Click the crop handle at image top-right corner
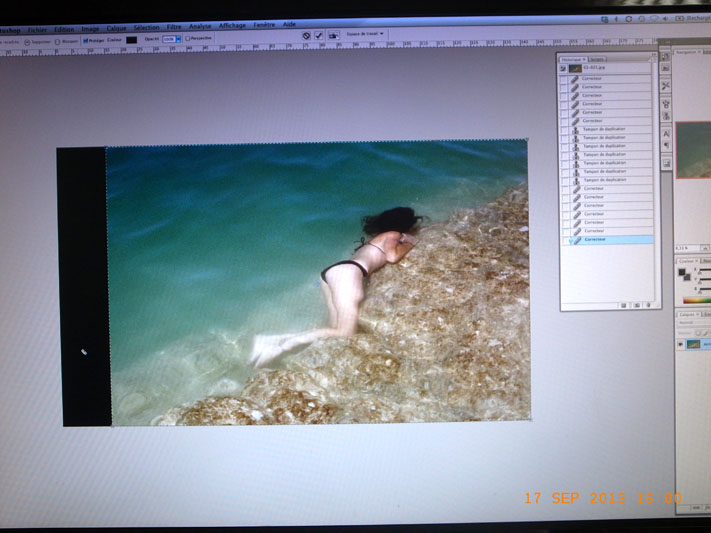The width and height of the screenshot is (711, 533). click(x=527, y=139)
